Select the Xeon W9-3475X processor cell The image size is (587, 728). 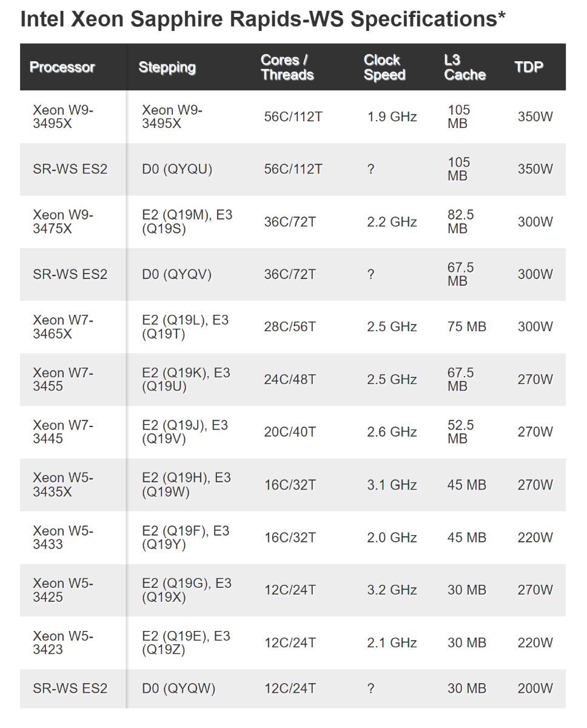coord(63,221)
